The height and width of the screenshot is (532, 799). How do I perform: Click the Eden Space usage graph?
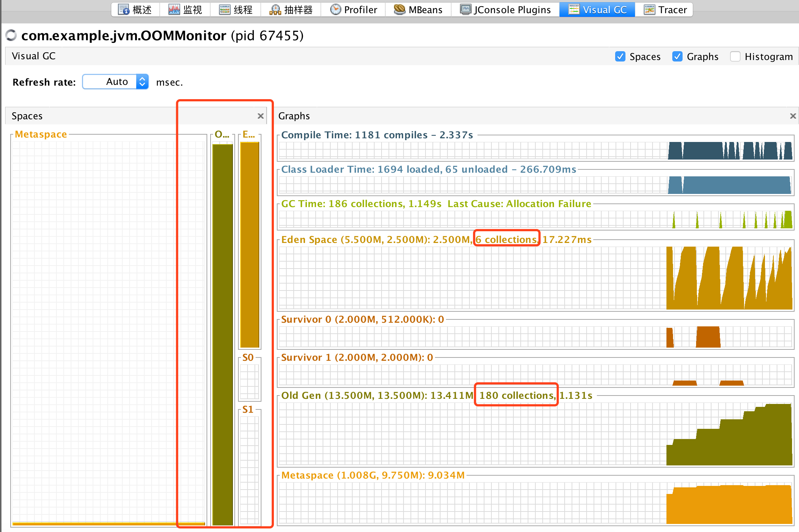tap(535, 278)
